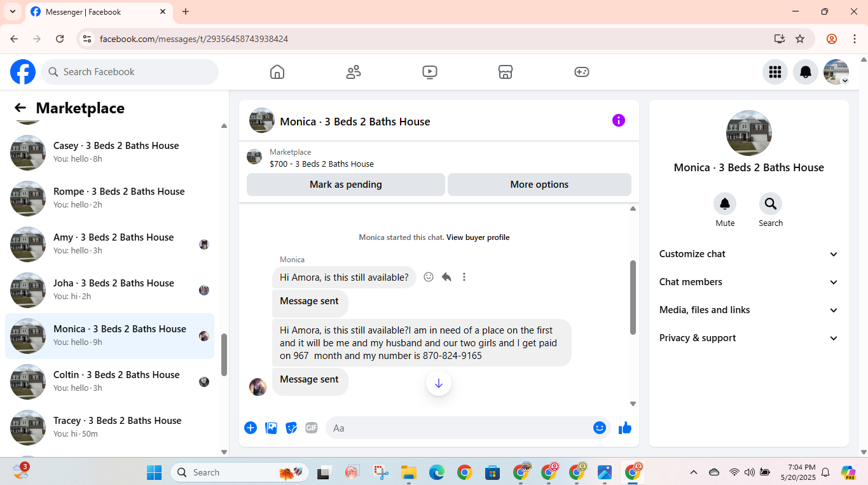Open Casey 3 Beds 2 Baths House chat
The image size is (868, 485).
click(x=109, y=153)
